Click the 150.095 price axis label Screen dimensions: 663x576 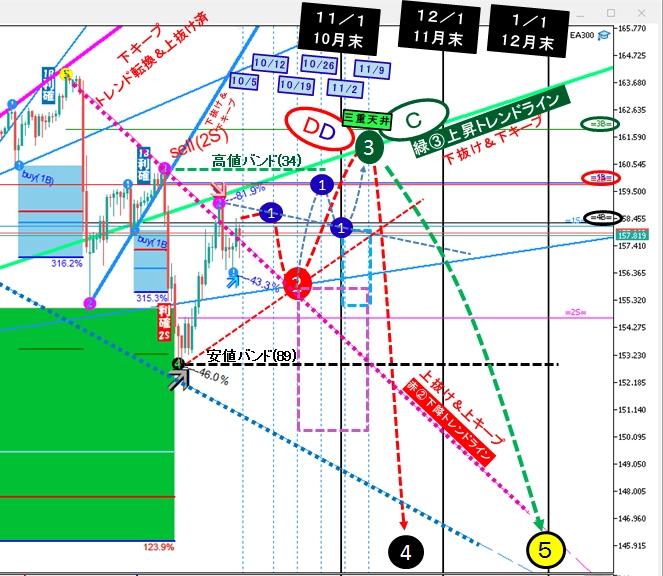632,437
